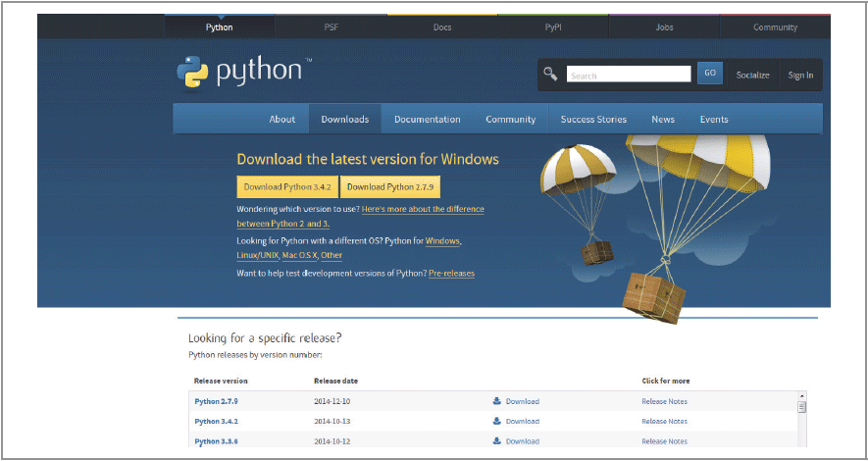Viewport: 868px width, 461px height.
Task: Open the Downloads menu
Action: pyautogui.click(x=345, y=119)
